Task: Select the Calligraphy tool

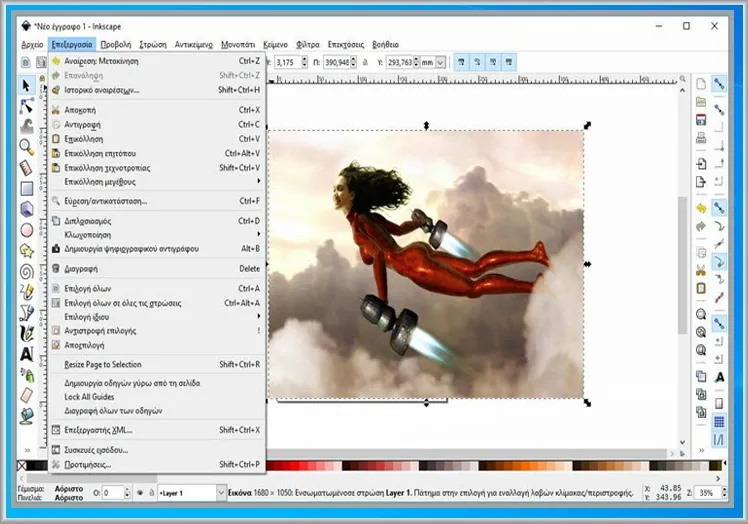Action: point(27,333)
